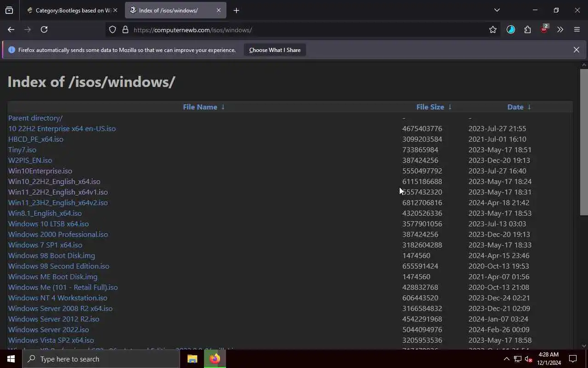Open Win11_22H2_English_x64v1.iso link

(x=58, y=192)
